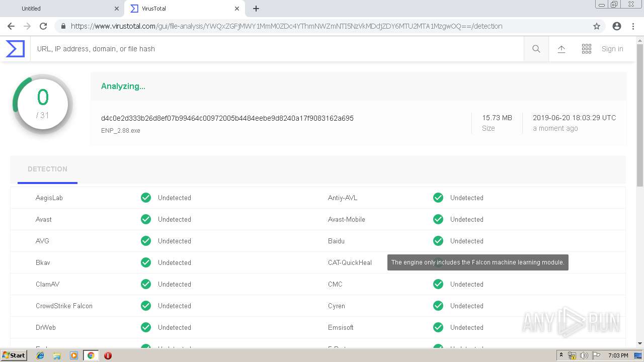Click the CAT-QuickHeal engine name

point(350,262)
